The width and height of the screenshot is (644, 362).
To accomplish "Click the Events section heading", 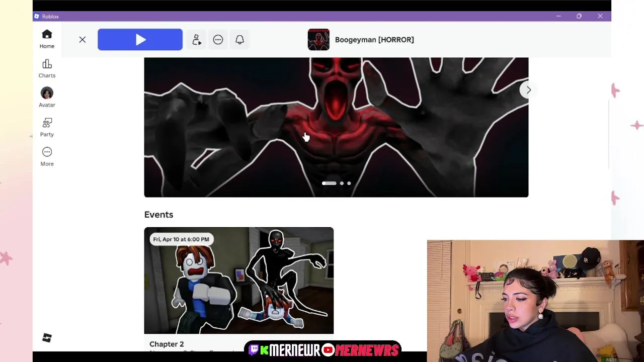I will click(x=158, y=215).
